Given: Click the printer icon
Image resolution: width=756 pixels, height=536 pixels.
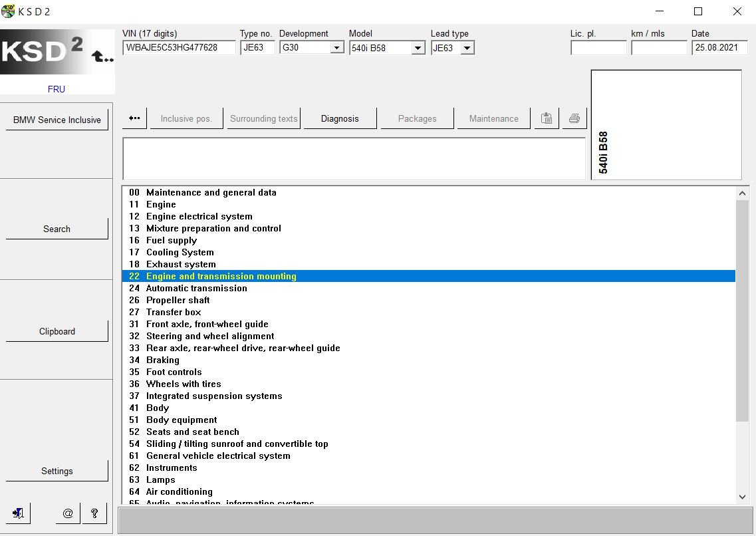Looking at the screenshot, I should 574,118.
